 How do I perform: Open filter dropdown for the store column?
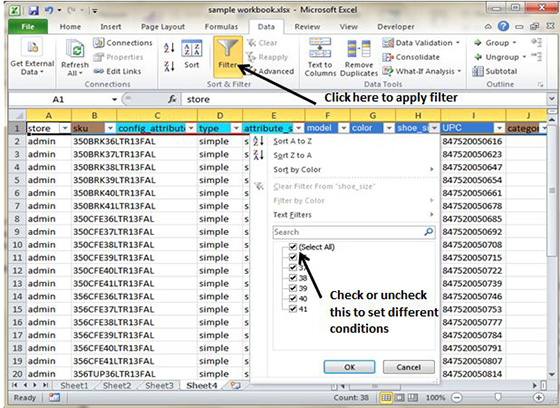coord(65,128)
